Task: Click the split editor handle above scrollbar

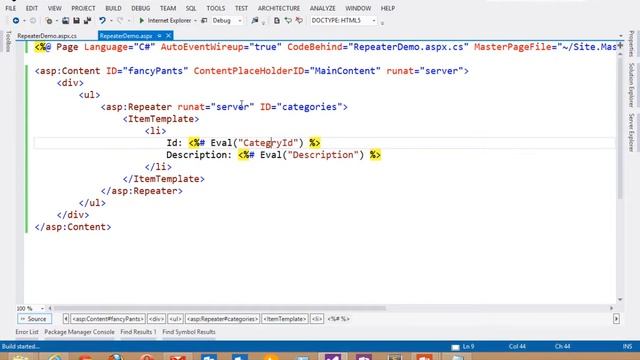Action: pos(620,45)
